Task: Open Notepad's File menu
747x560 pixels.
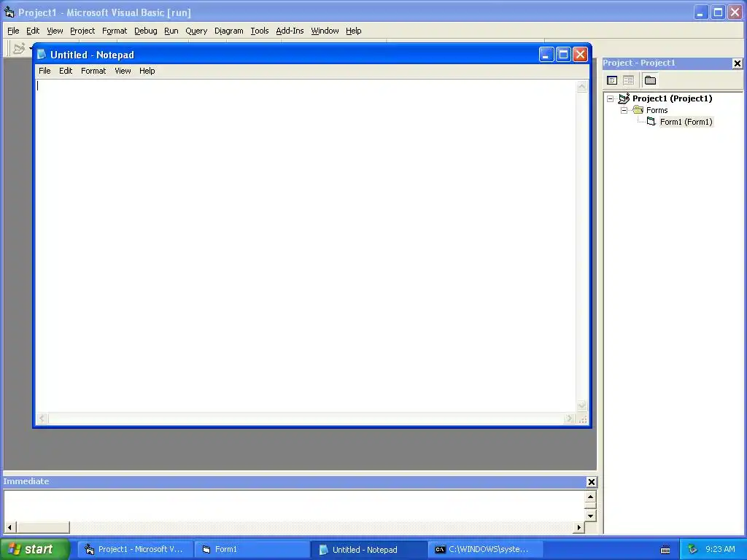Action: 44,71
